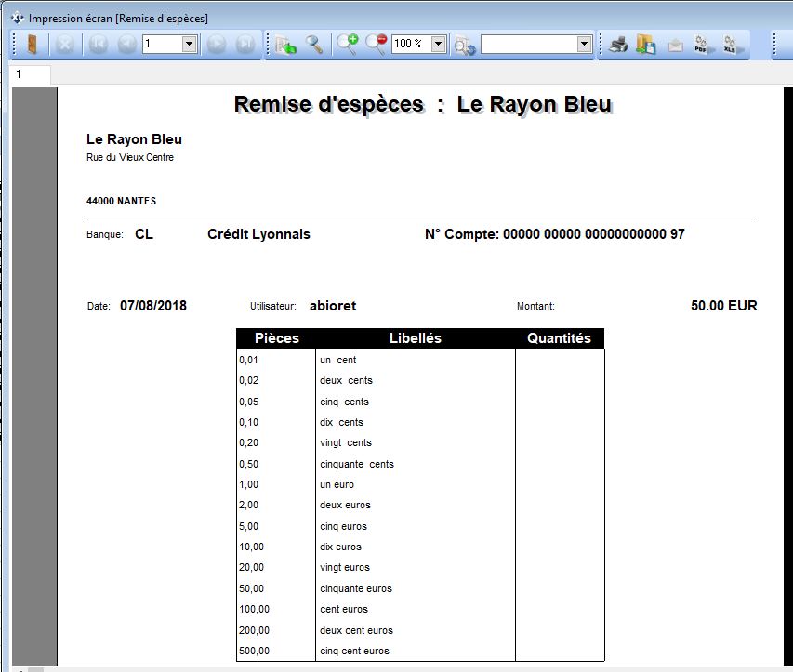The image size is (793, 672).
Task: Click the Quantités column header
Action: pyautogui.click(x=559, y=338)
